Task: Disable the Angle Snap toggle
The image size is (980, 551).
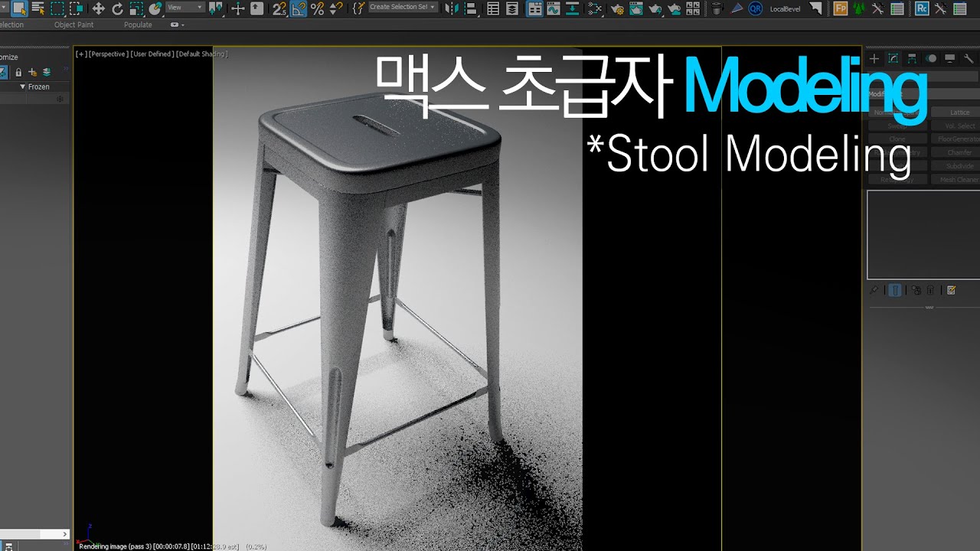Action: coord(299,8)
